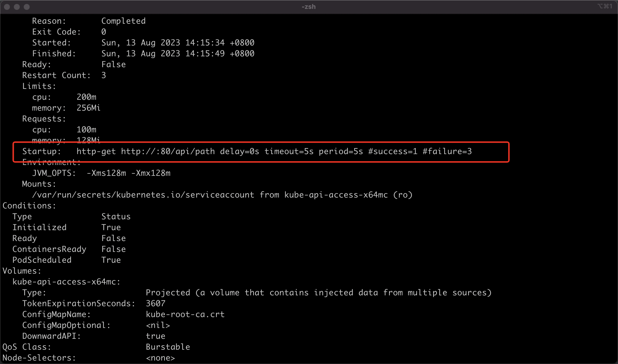The height and width of the screenshot is (364, 618).
Task: Click the Projected volume type description
Action: [319, 293]
